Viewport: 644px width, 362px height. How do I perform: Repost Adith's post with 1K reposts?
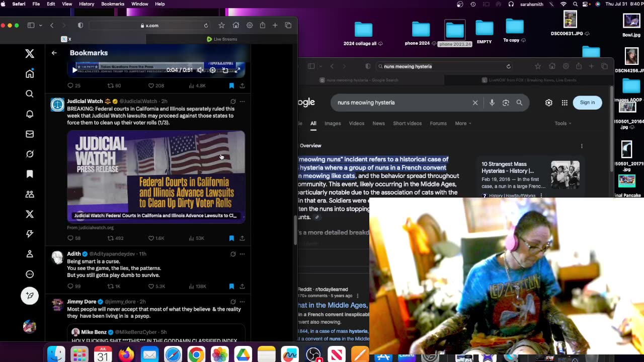[x=114, y=287]
